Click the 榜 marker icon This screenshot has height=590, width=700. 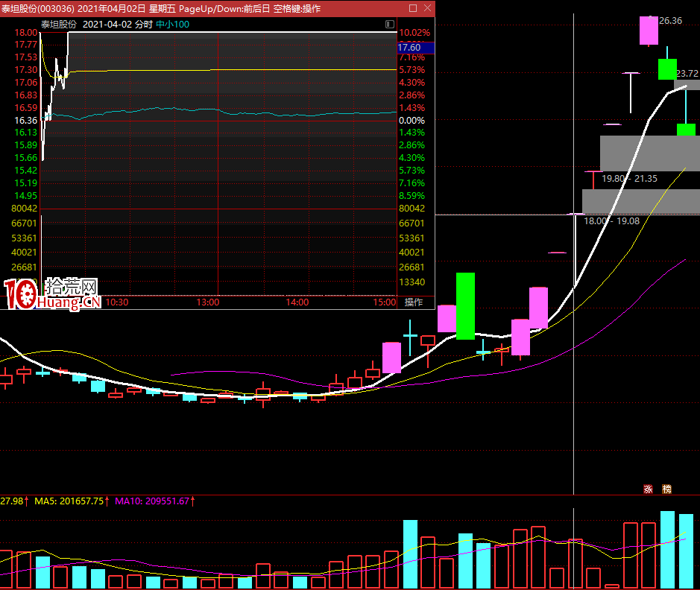tap(666, 489)
